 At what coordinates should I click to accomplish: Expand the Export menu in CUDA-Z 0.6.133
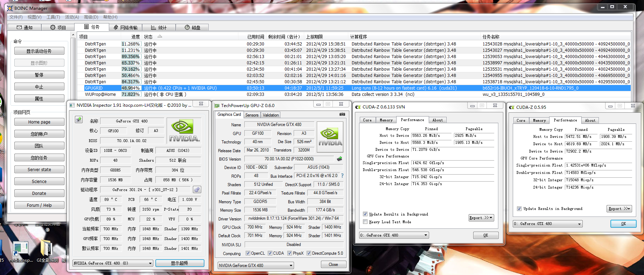click(481, 218)
